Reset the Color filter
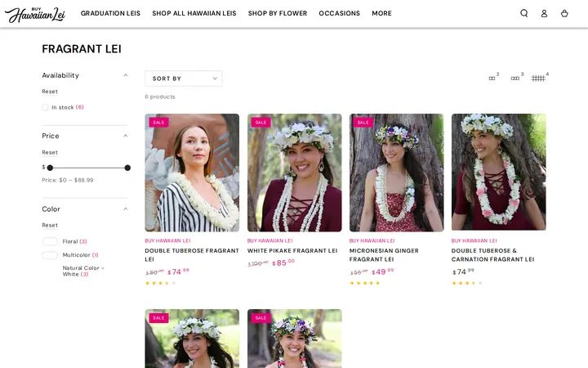 click(50, 225)
